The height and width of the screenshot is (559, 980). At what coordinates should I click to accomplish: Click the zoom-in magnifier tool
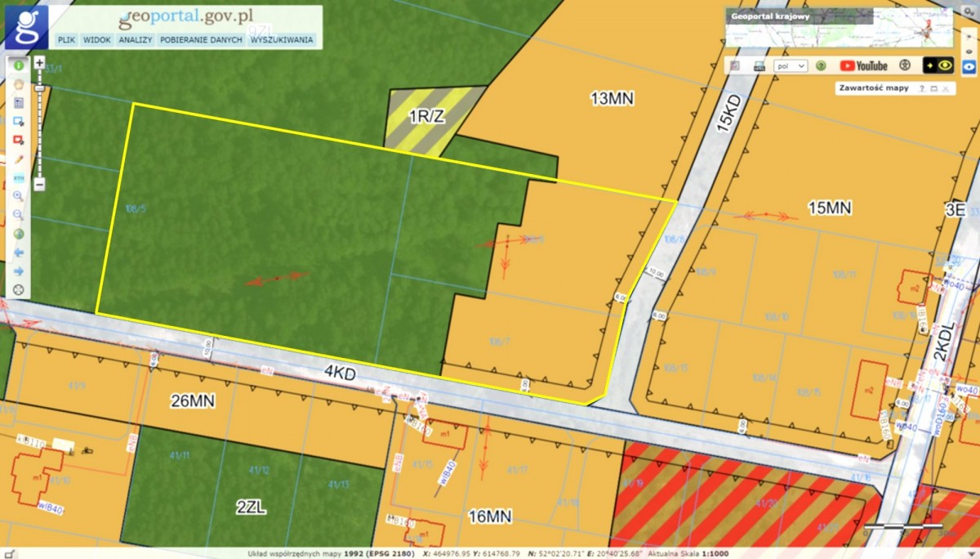(18, 196)
